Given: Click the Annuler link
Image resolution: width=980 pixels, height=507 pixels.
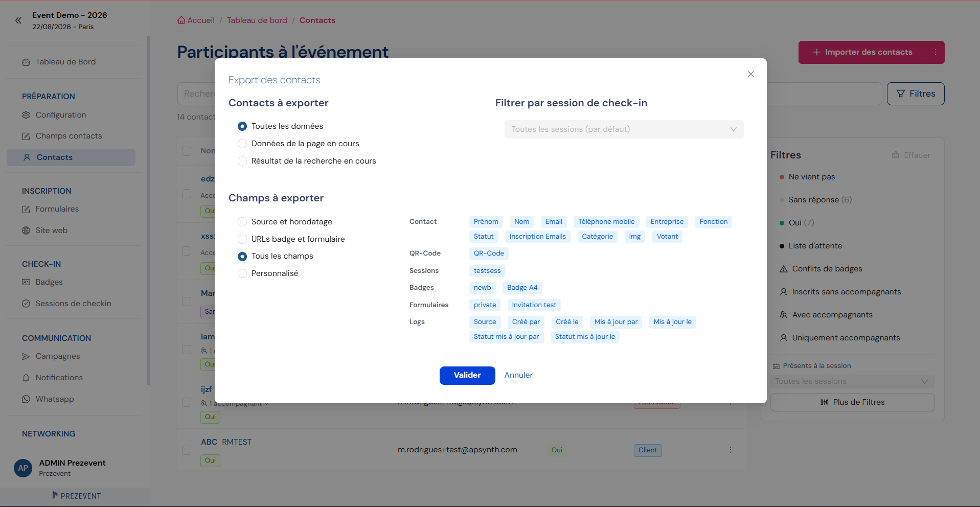Looking at the screenshot, I should (518, 375).
